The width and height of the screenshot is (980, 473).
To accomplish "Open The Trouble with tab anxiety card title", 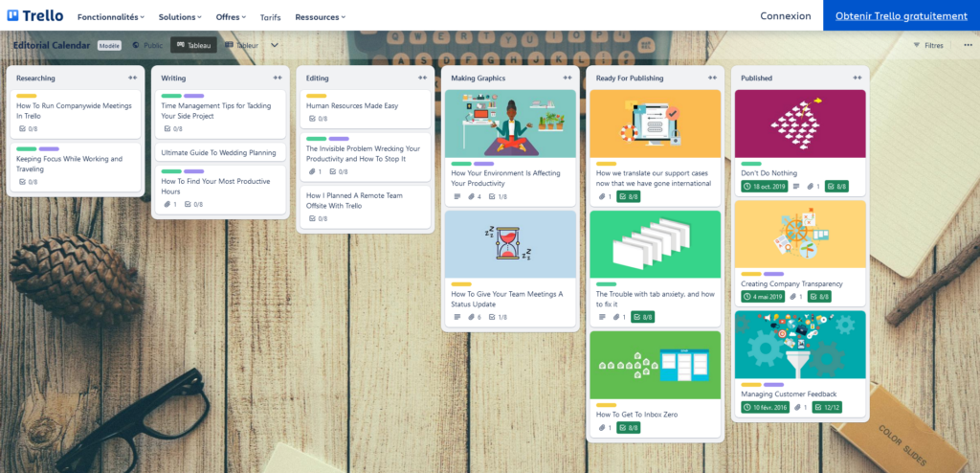I will click(655, 299).
